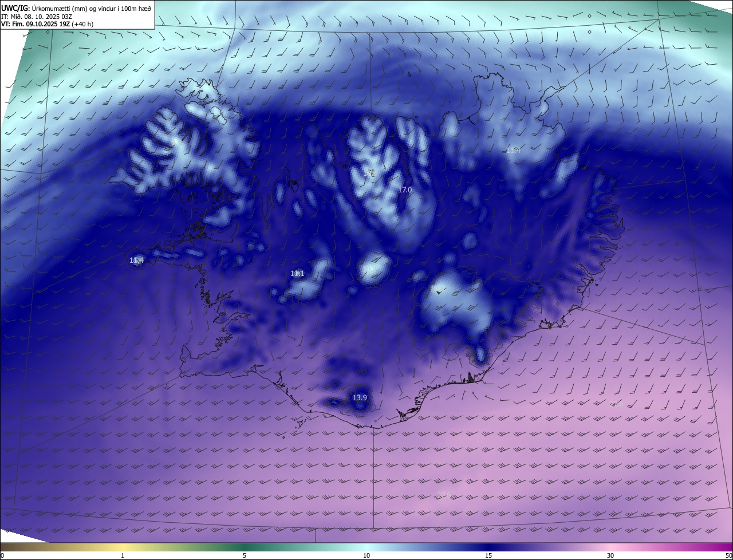Image resolution: width=733 pixels, height=560 pixels.
Task: Click the colorbar tick label 10
Action: click(x=366, y=555)
